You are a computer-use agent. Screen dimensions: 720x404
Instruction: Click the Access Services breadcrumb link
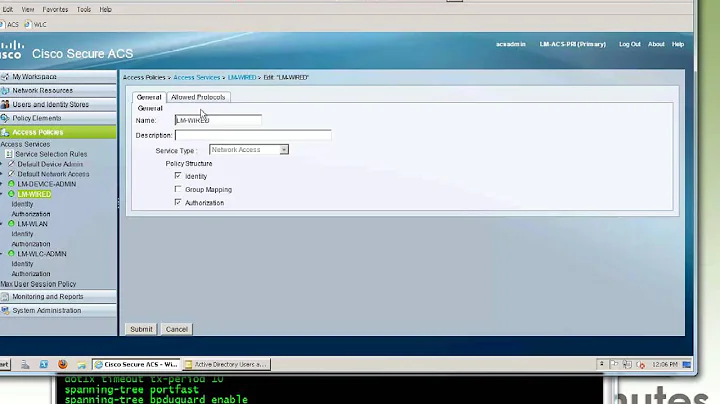coord(197,78)
